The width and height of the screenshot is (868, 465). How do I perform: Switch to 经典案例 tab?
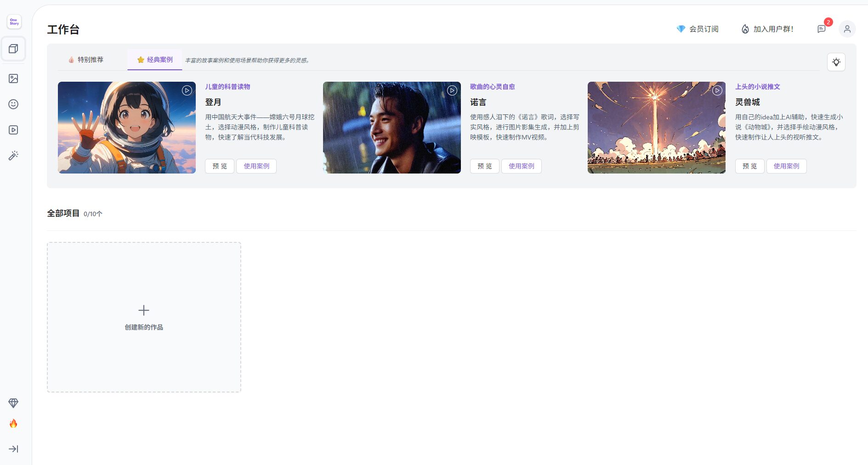(155, 60)
